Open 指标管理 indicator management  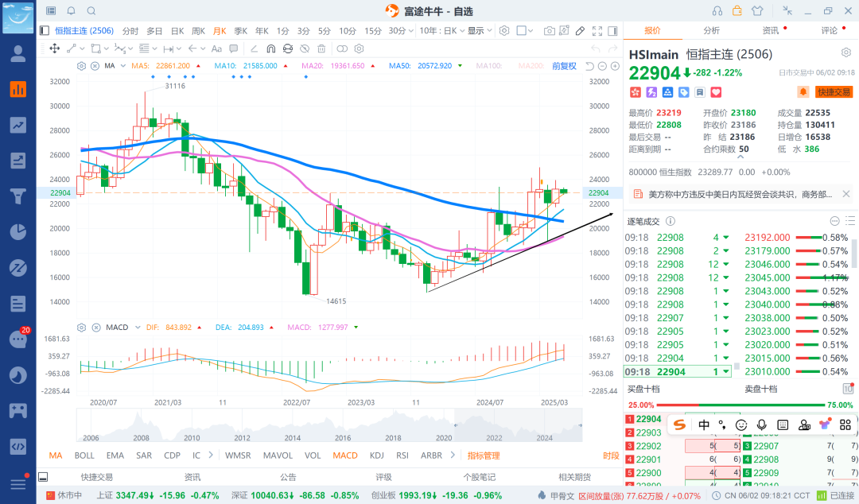(x=484, y=456)
